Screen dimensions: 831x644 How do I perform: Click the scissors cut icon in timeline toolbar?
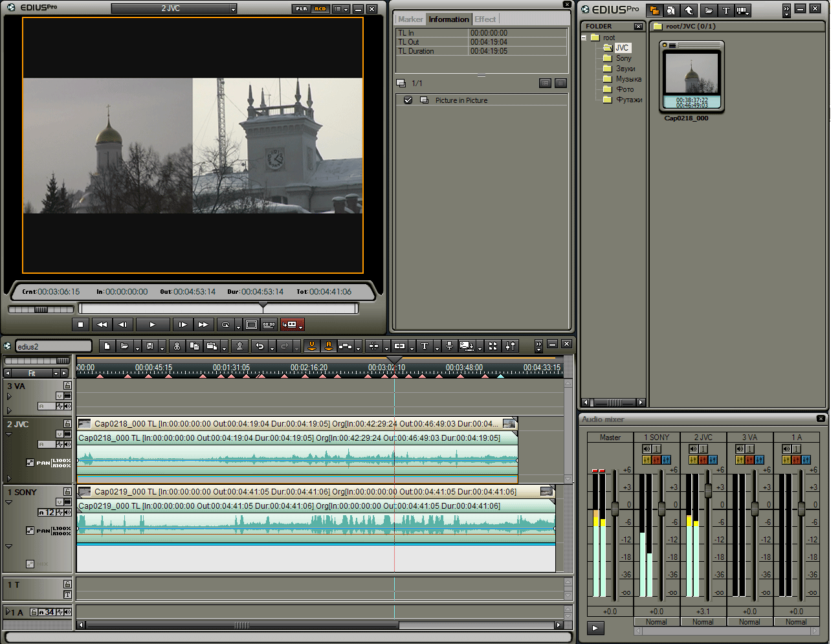177,346
